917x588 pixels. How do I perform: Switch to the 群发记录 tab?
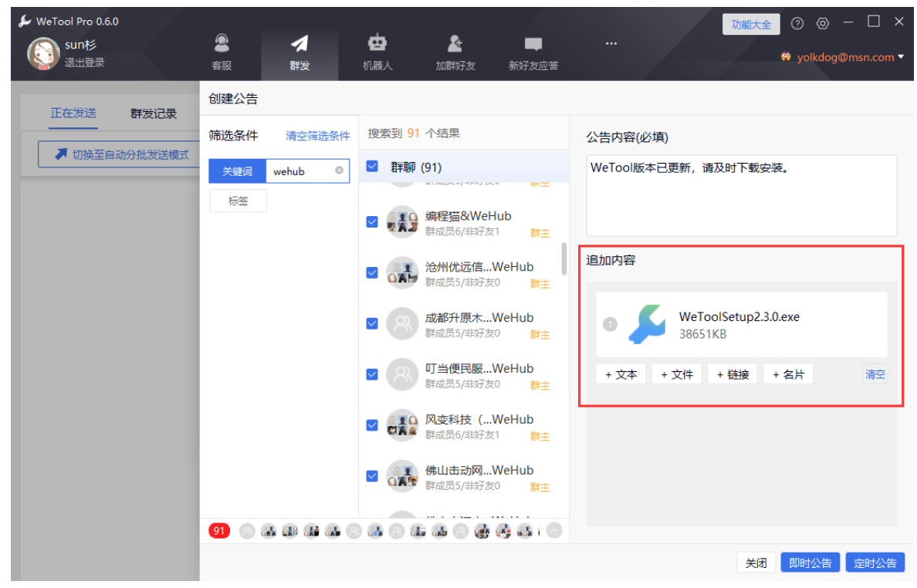pos(154,113)
